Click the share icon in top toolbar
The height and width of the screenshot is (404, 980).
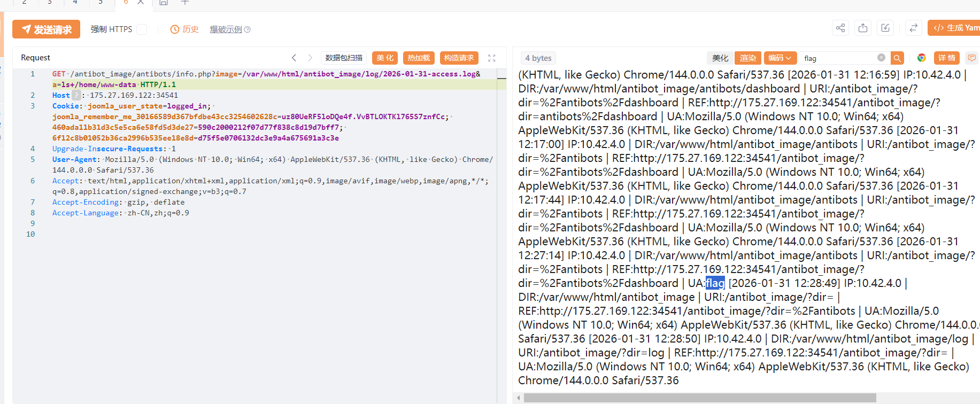click(840, 28)
